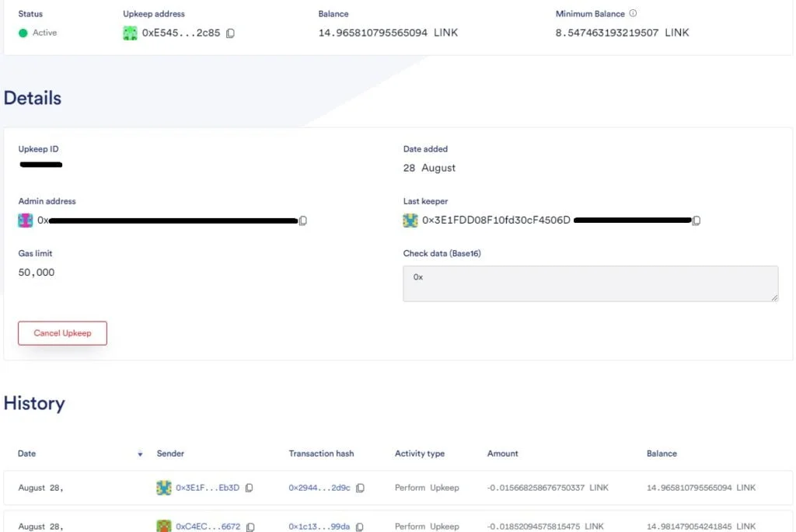Click the Balance column header in History

(662, 454)
